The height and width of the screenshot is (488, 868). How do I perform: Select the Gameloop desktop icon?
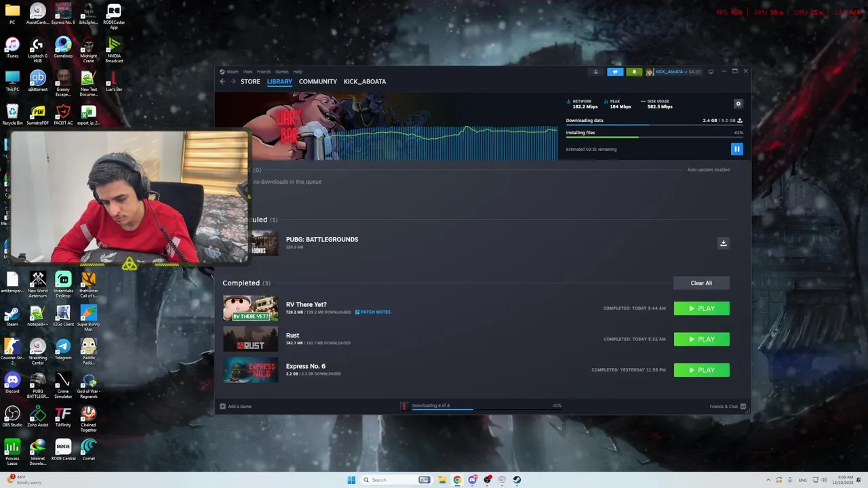[x=63, y=48]
